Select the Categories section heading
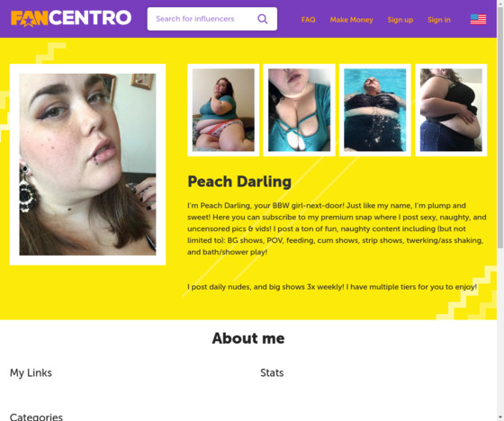504x421 pixels. tap(36, 417)
